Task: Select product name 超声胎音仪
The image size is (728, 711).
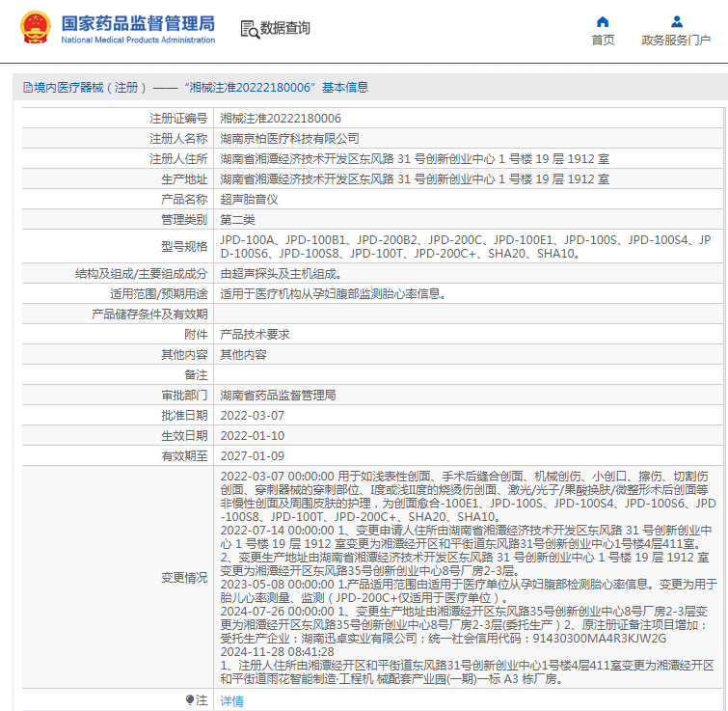Action: [249, 200]
